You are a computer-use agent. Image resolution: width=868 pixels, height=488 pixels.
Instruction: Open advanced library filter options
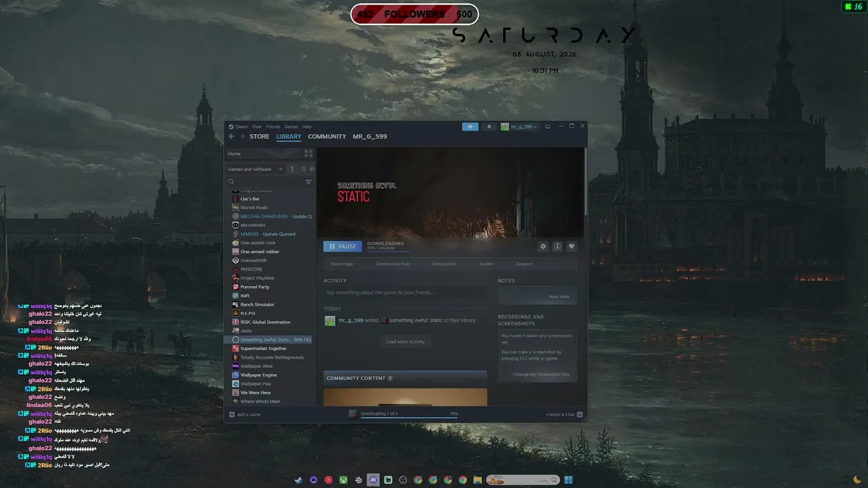[x=309, y=182]
